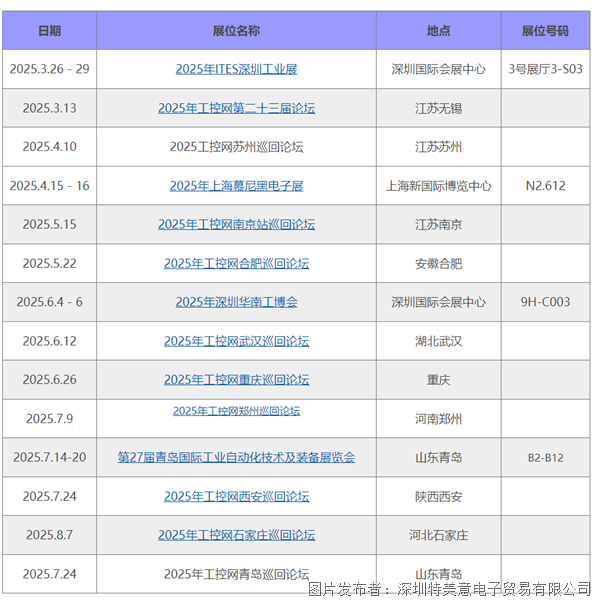The image size is (600, 605).
Task: Select the N2.612 booth number cell
Action: pyautogui.click(x=545, y=186)
